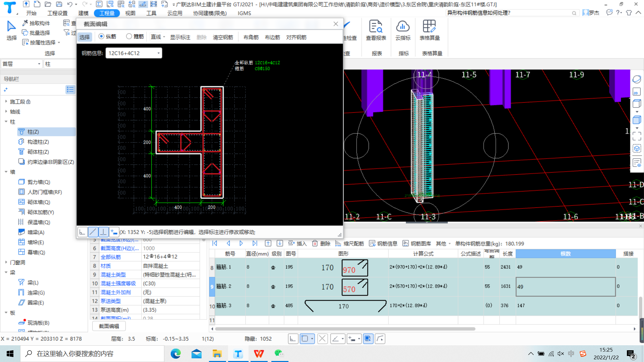644x362 pixels.
Task: Click the 拾取构件 pick component tool
Action: coord(36,23)
